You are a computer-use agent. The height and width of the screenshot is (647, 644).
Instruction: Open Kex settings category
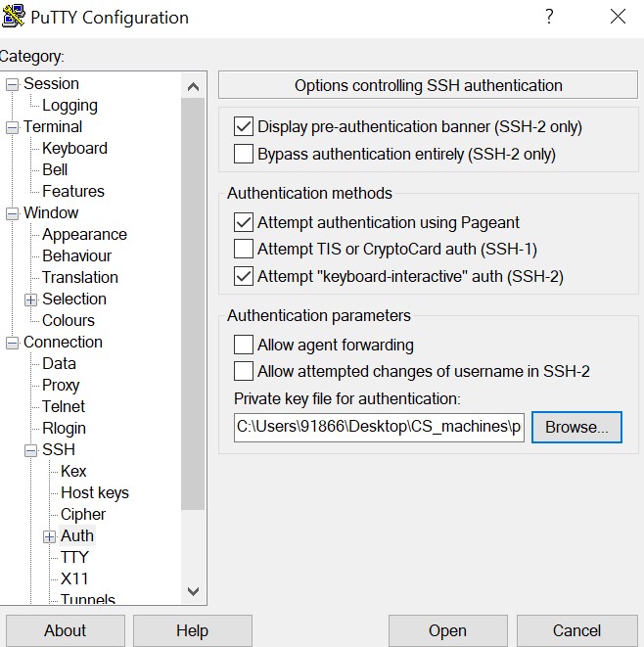pos(73,471)
